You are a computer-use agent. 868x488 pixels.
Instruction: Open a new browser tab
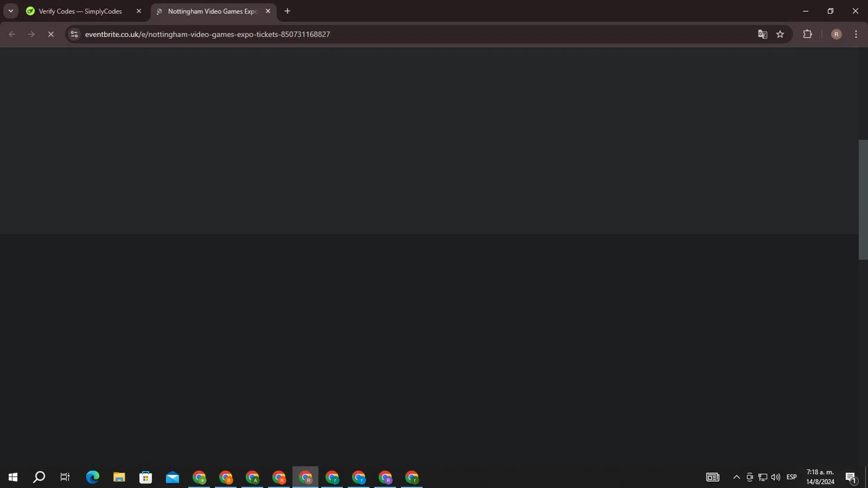click(x=288, y=11)
